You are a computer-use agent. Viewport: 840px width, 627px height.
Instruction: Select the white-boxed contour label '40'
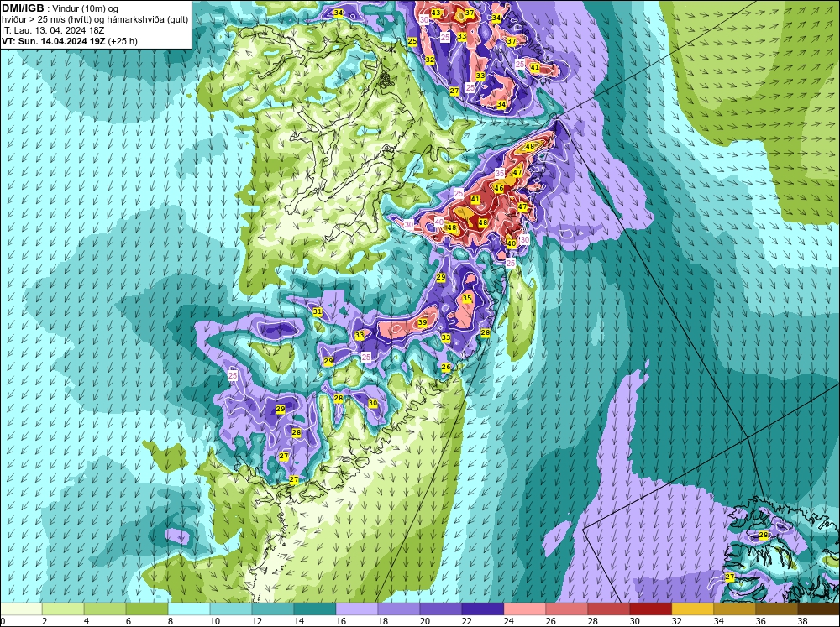point(439,222)
